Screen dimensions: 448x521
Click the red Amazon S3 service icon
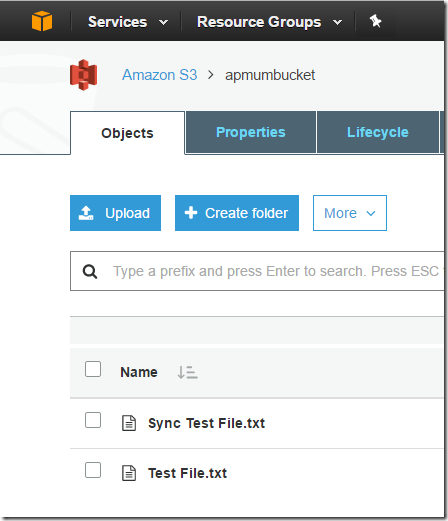(x=84, y=75)
